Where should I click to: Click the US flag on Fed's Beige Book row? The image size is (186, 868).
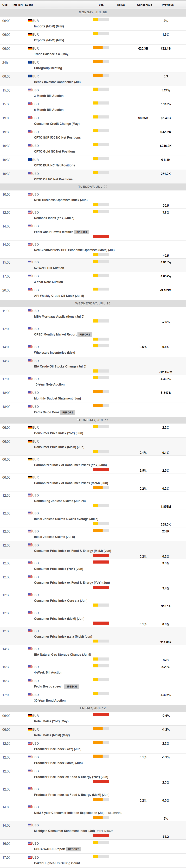tap(30, 406)
